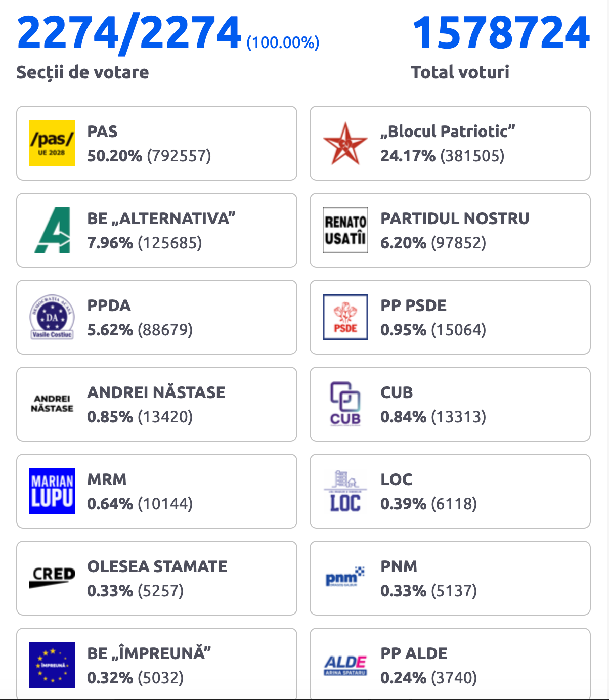
Task: Click the BE „ALTERNATIVA” 7.96% result text
Action: click(145, 243)
